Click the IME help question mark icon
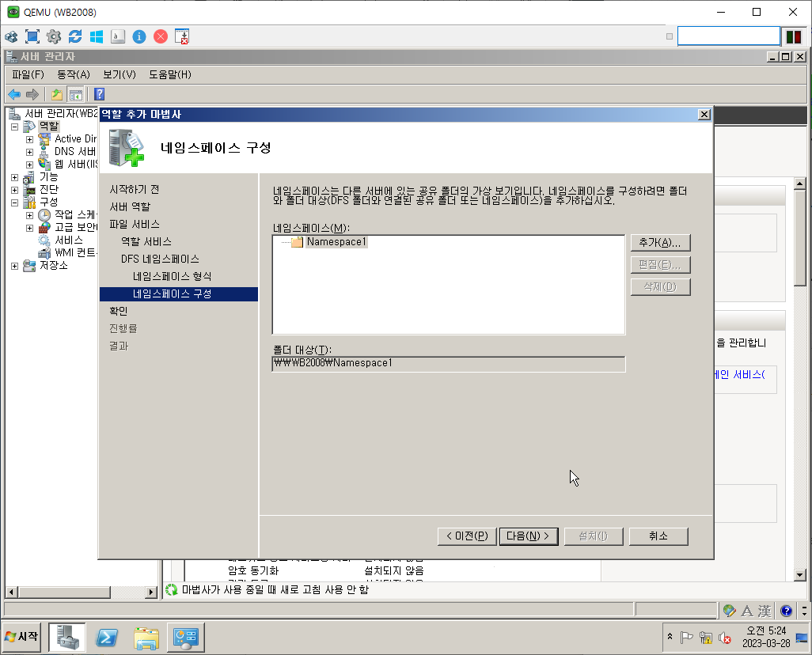 coord(786,611)
